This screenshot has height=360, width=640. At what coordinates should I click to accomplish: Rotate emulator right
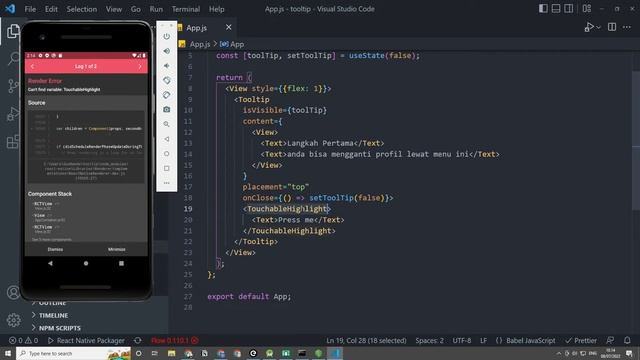tap(167, 95)
